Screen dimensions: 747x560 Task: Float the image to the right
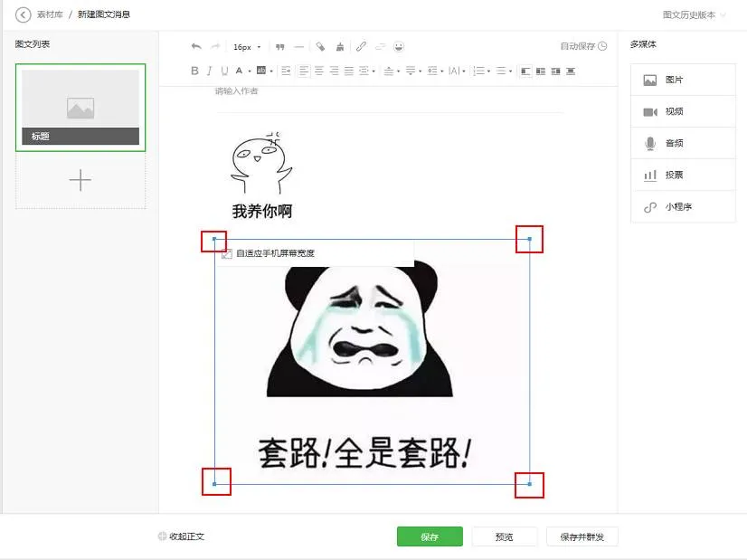coord(555,71)
